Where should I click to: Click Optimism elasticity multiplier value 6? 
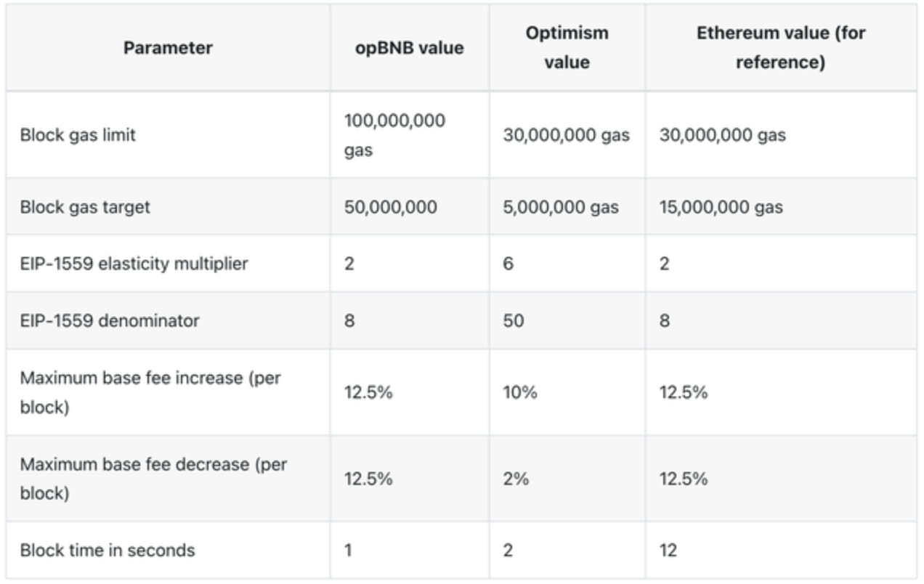tap(508, 264)
